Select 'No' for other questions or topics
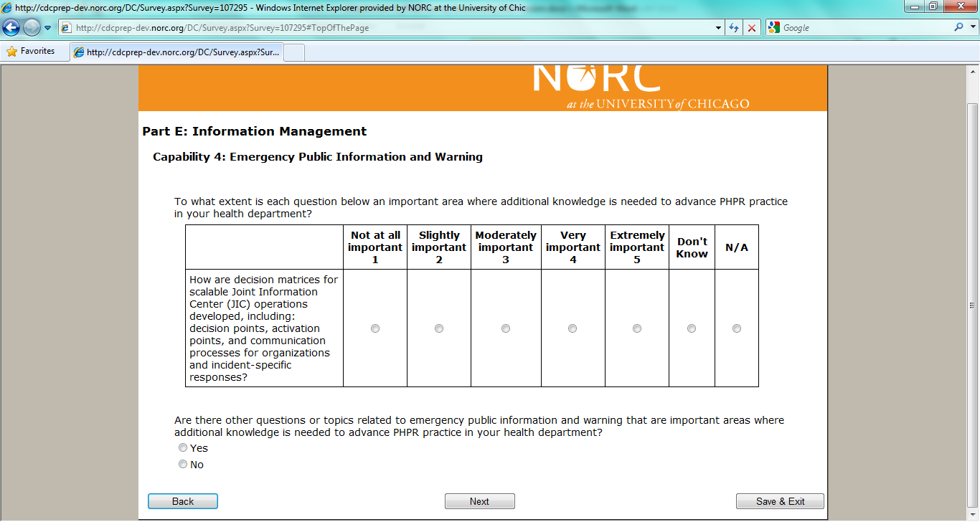The image size is (980, 522). 183,465
